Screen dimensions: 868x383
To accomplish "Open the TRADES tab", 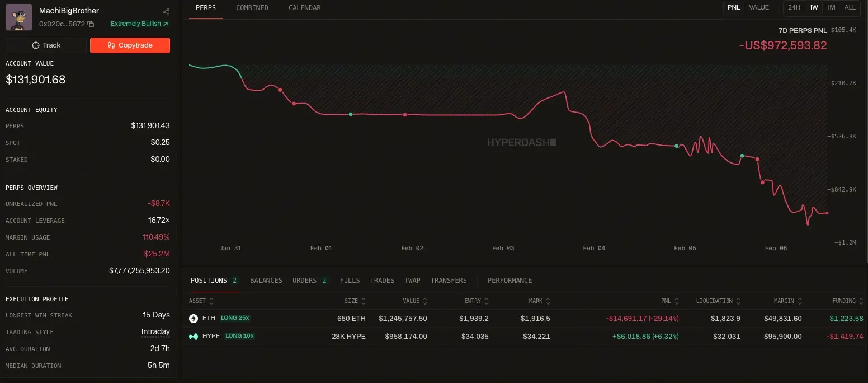I will (382, 281).
